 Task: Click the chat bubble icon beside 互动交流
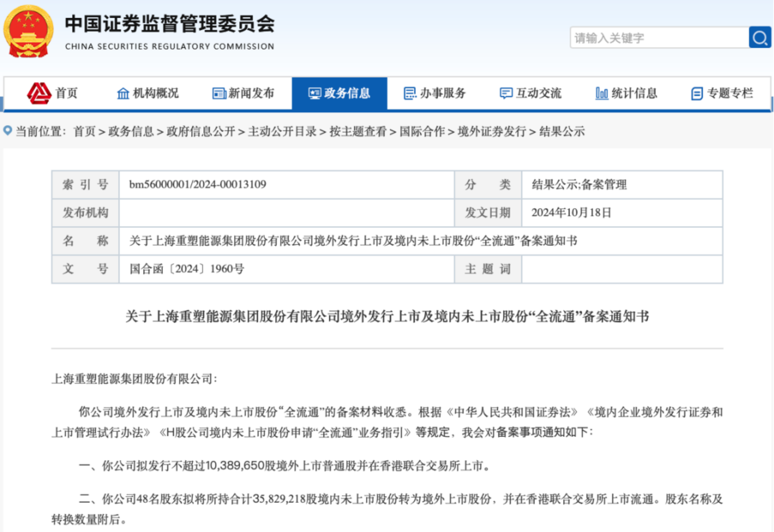(x=506, y=93)
